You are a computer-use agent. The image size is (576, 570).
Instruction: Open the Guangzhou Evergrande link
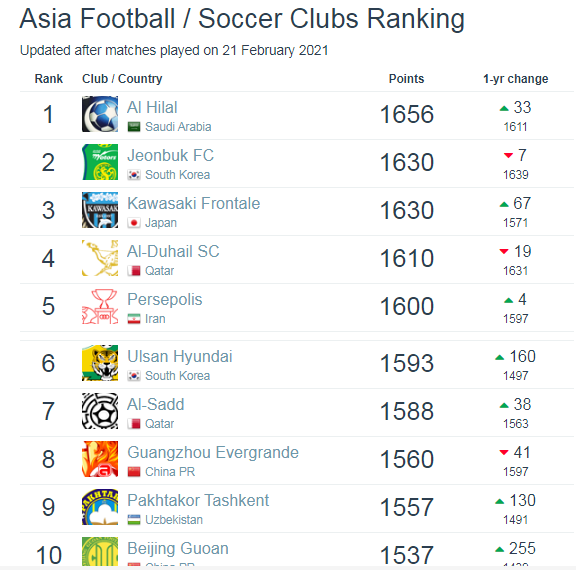click(213, 452)
